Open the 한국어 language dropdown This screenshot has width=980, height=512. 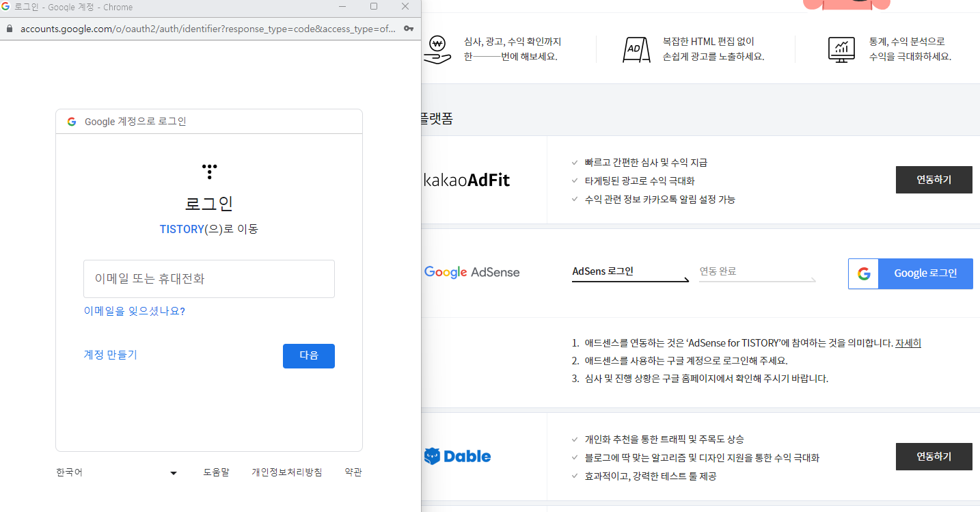pos(117,472)
